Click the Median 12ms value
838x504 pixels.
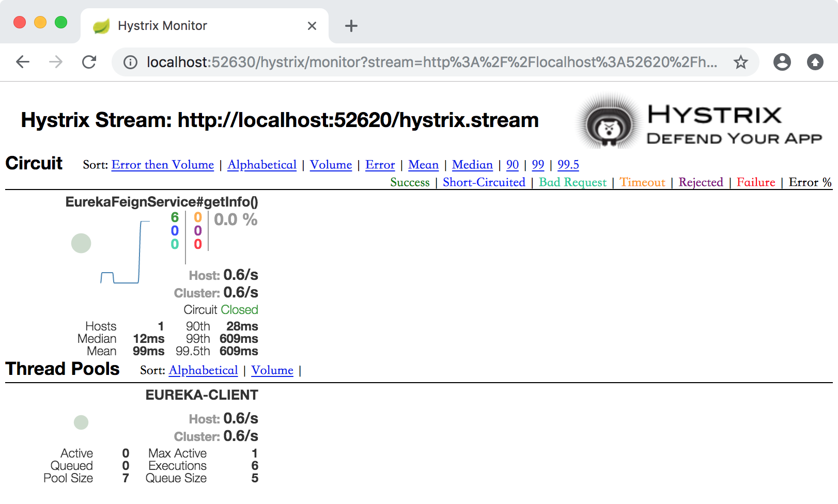coord(149,339)
